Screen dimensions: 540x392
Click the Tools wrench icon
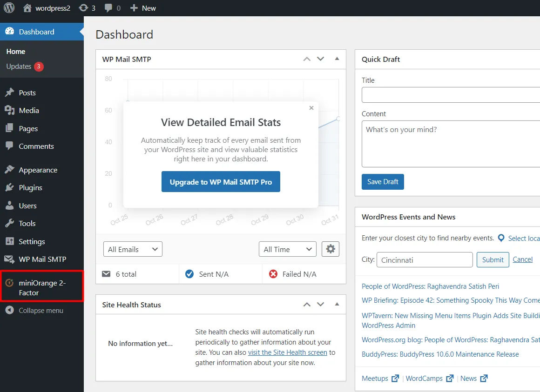tap(10, 223)
